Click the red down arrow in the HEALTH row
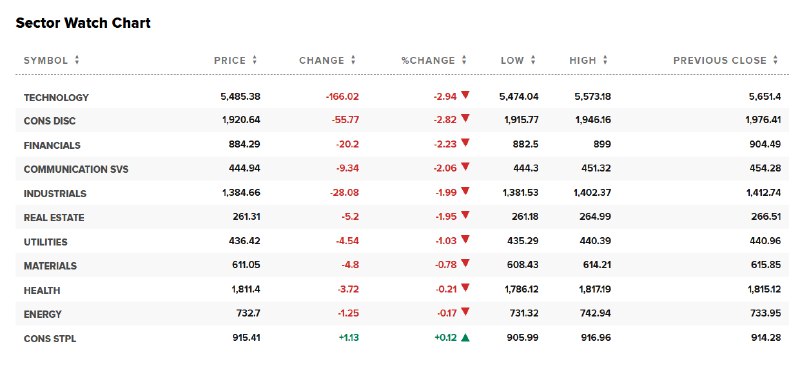 [x=465, y=288]
